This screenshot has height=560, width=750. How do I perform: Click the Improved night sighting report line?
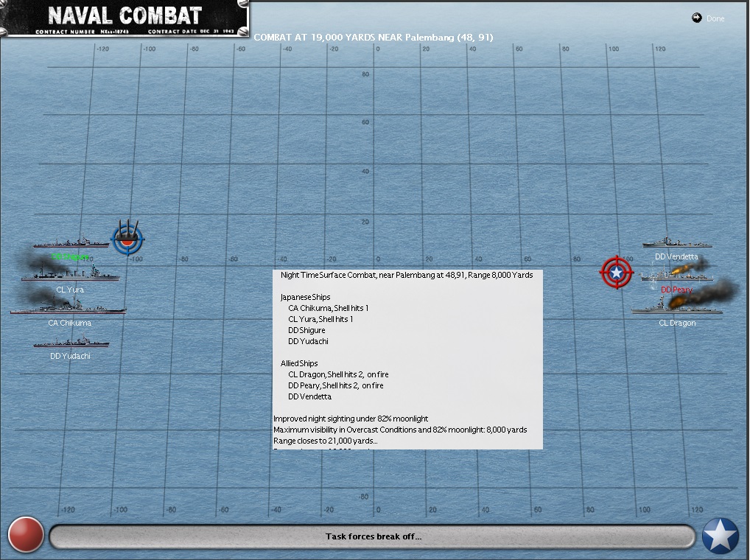[351, 419]
